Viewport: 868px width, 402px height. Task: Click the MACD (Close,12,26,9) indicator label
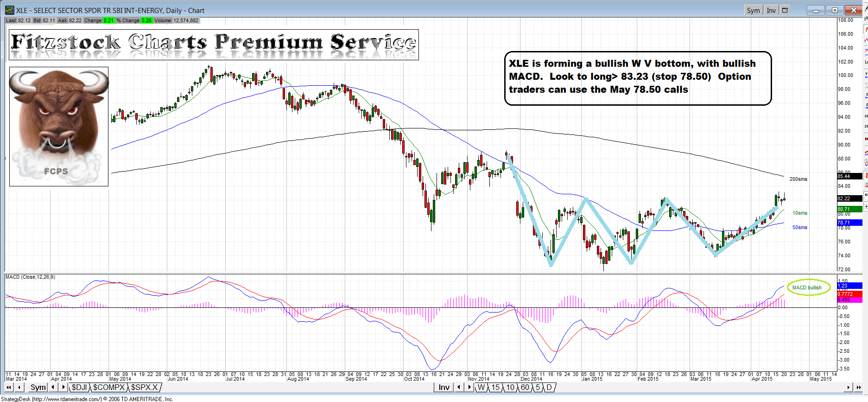click(30, 277)
